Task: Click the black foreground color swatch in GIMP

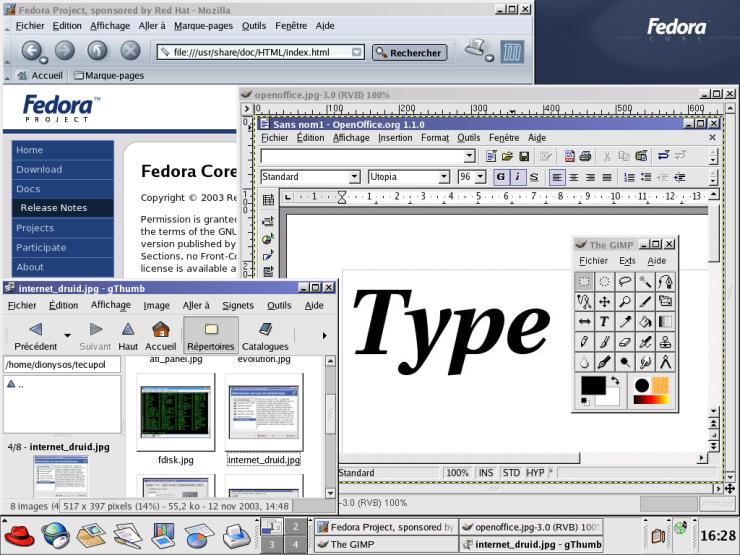Action: (x=593, y=386)
